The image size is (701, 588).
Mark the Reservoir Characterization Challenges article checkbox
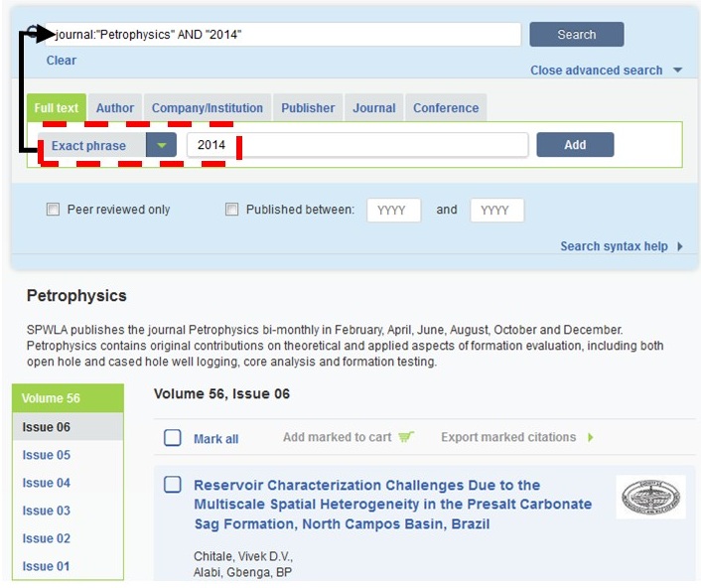coord(173,485)
